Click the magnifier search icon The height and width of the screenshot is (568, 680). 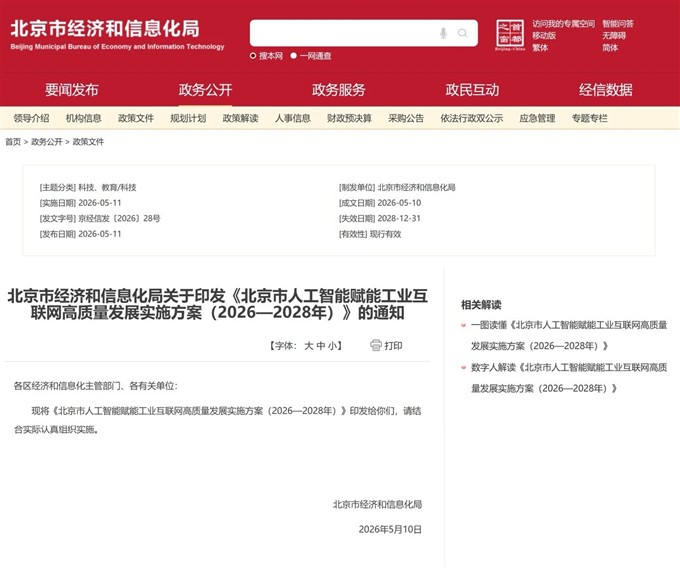tap(463, 33)
